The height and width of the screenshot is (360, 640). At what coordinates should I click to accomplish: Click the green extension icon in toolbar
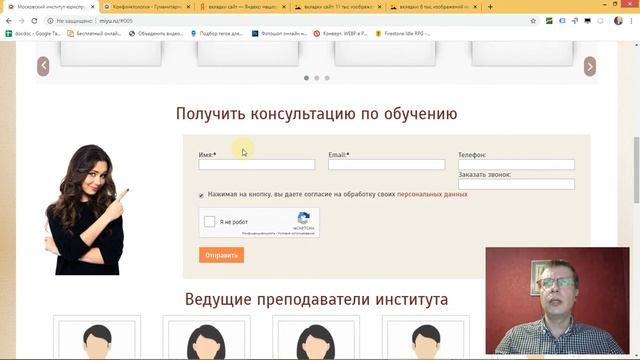549,21
